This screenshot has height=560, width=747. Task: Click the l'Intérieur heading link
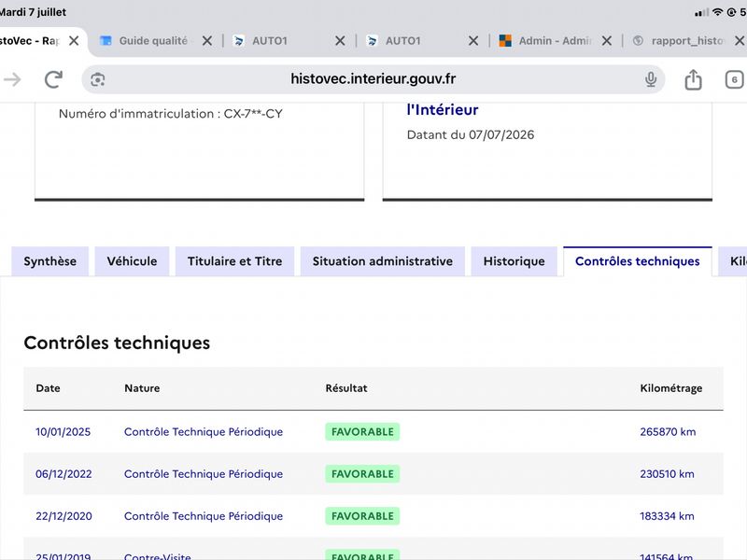pyautogui.click(x=443, y=110)
